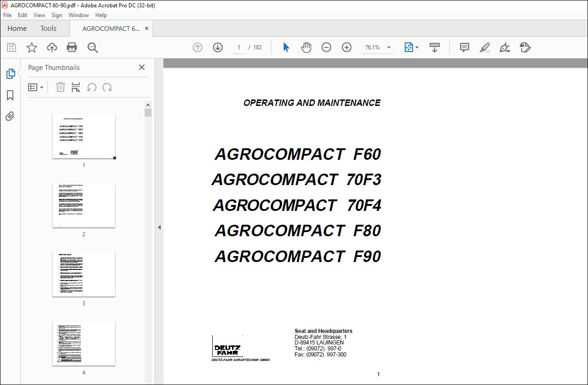
Task: Click the AGROCOMPACT F80 title text
Action: (297, 230)
